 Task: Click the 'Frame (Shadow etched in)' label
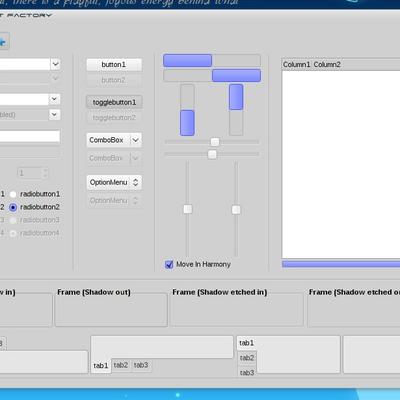220,292
